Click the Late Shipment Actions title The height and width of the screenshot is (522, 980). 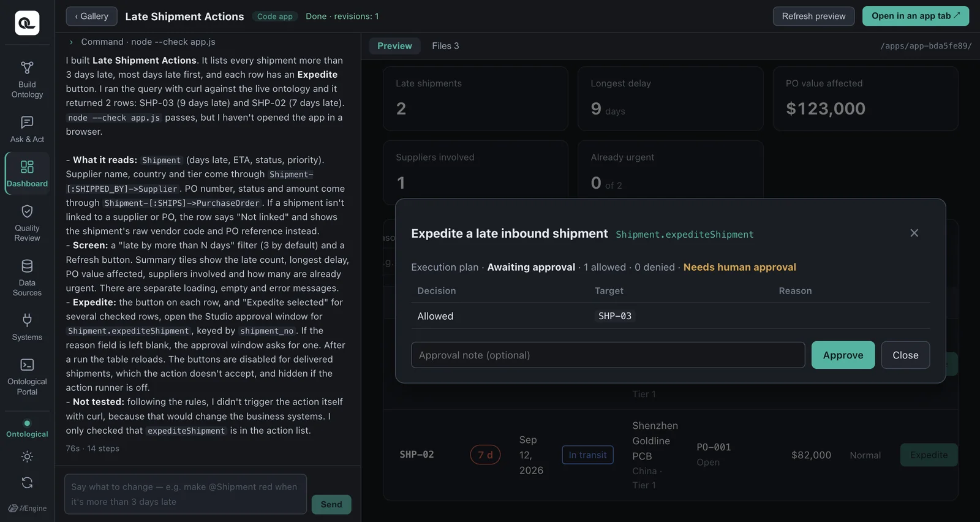[x=184, y=17]
